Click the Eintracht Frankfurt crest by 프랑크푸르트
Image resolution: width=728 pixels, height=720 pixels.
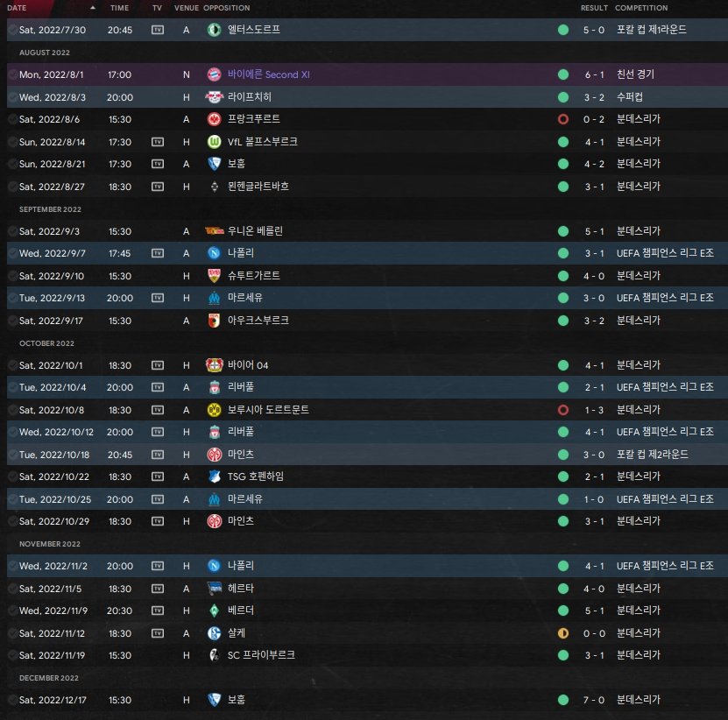[213, 119]
